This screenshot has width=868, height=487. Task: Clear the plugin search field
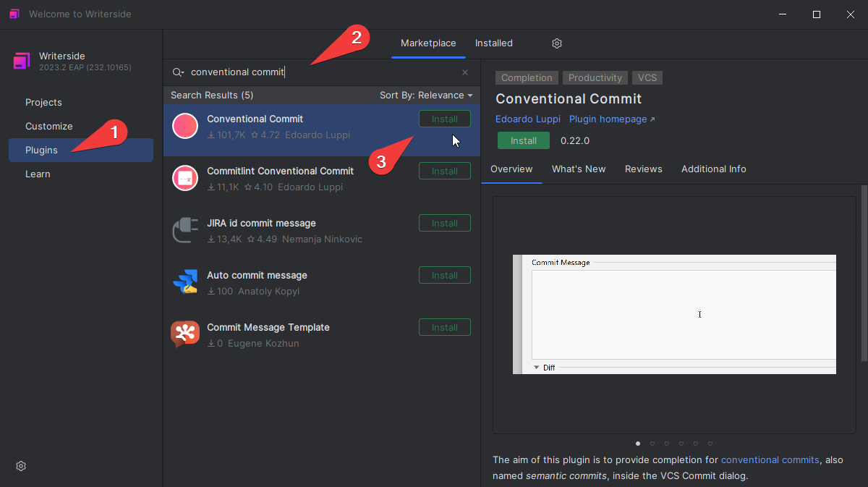pyautogui.click(x=465, y=72)
